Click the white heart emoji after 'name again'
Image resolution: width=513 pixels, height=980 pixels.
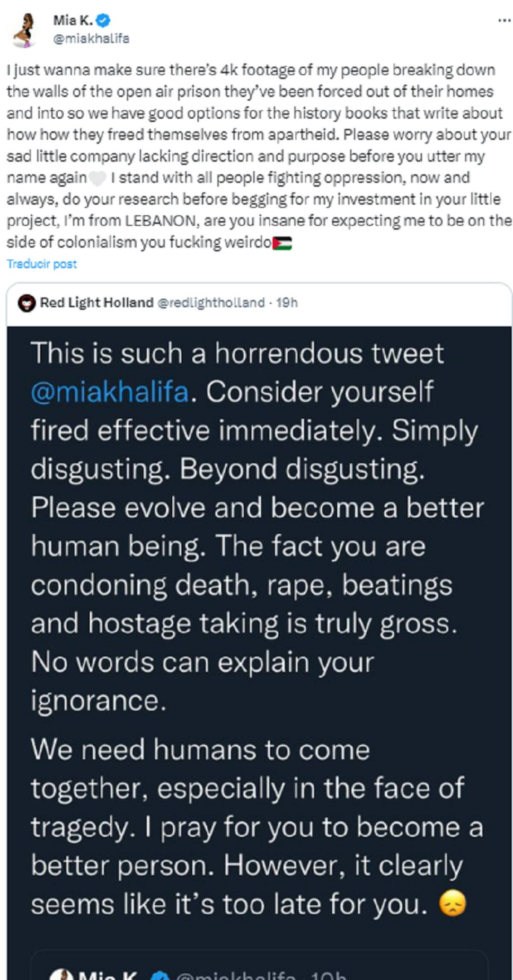[97, 178]
